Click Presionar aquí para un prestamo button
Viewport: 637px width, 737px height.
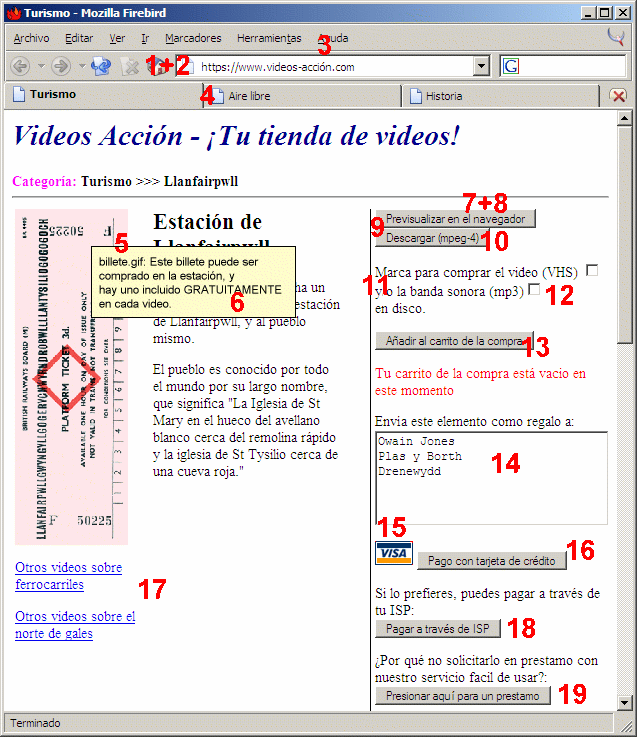pyautogui.click(x=463, y=696)
